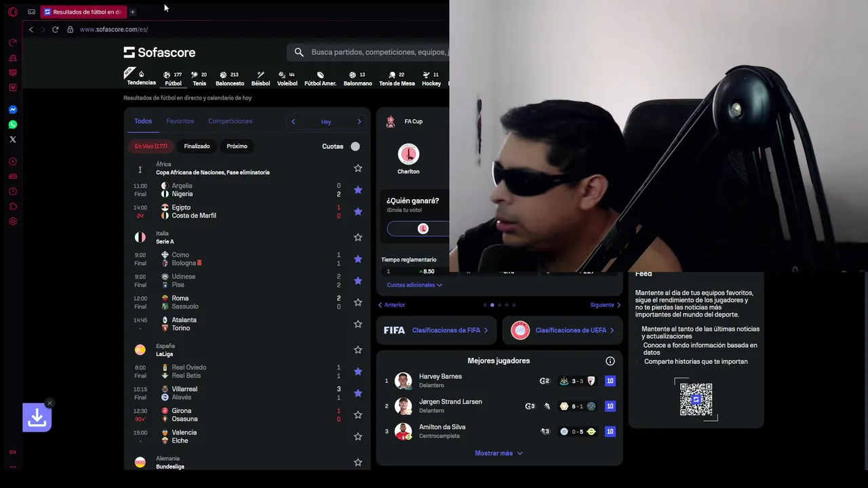Open Extensions cube icon in sidebar
The width and height of the screenshot is (868, 488).
12,207
